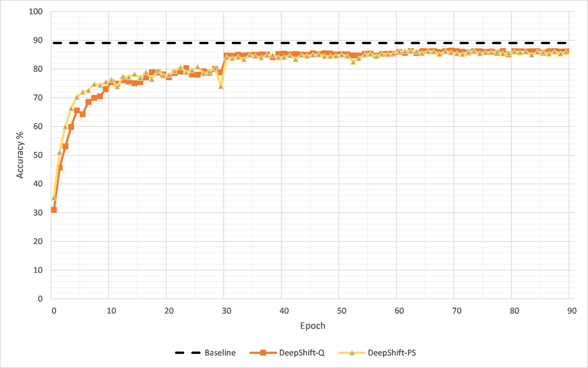Click the y-axis label 80
The width and height of the screenshot is (588, 368).
click(x=38, y=69)
